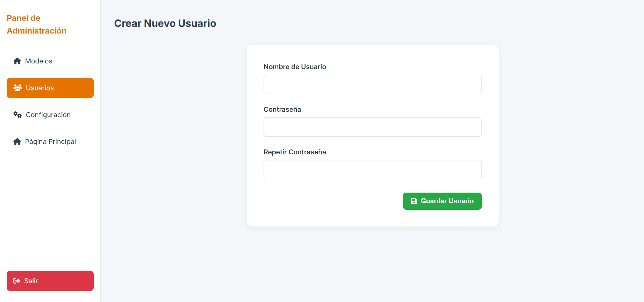Click the Crear Nuevo Usuario heading
The width and height of the screenshot is (644, 302).
point(165,23)
